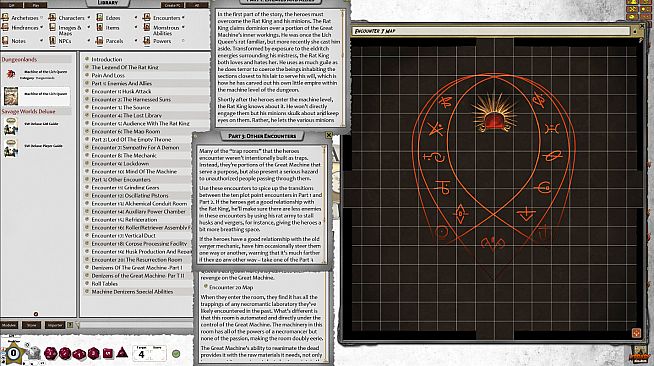Open Encounter 6: The Map Room
This screenshot has width=654, height=366.
pos(126,131)
